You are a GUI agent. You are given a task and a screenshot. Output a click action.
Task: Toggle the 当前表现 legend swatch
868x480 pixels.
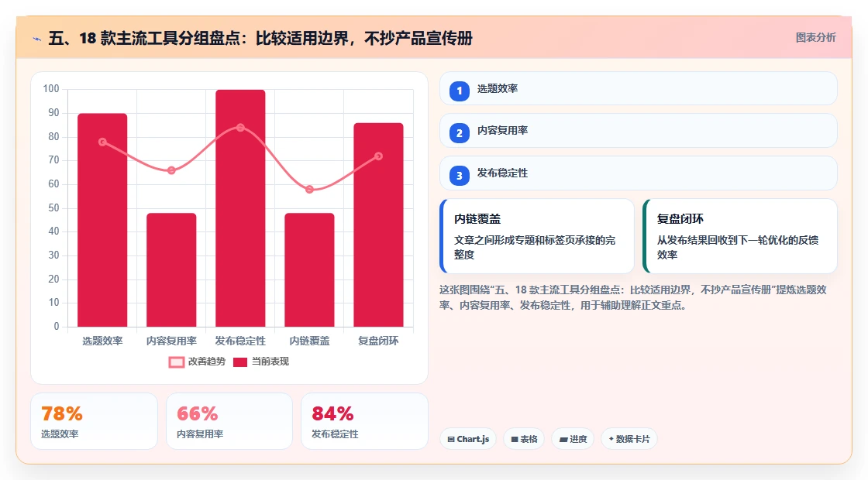(x=239, y=362)
